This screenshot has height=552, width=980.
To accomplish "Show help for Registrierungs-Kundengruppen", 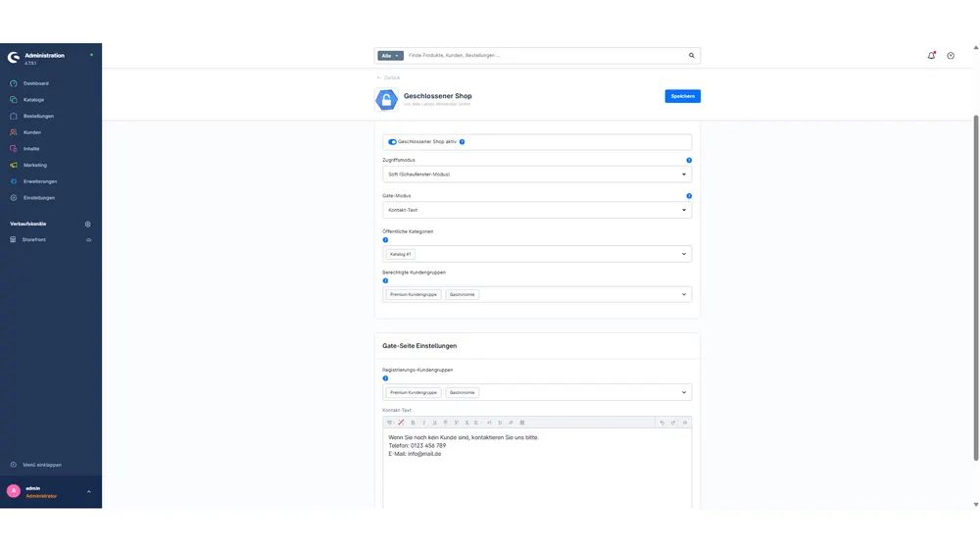I will 385,378.
